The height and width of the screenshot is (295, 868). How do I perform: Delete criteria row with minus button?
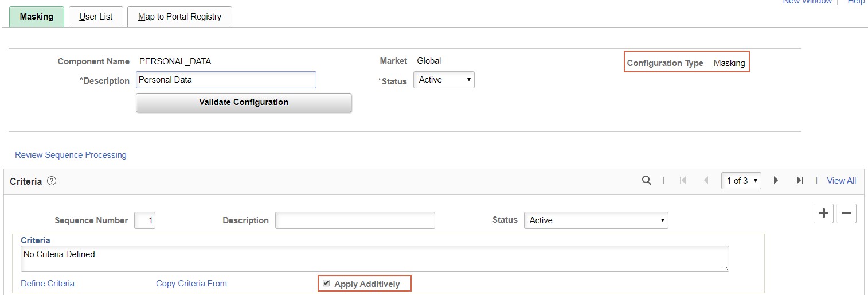tap(846, 214)
